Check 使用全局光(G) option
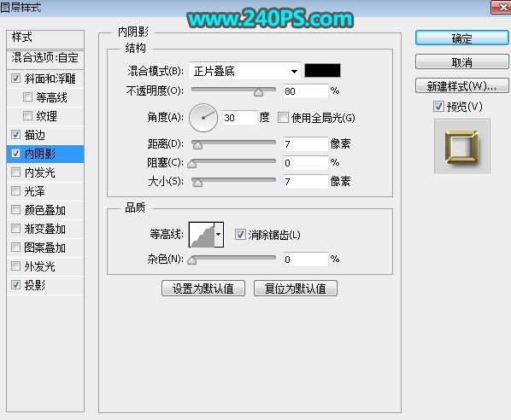The width and height of the screenshot is (511, 420). [x=283, y=118]
